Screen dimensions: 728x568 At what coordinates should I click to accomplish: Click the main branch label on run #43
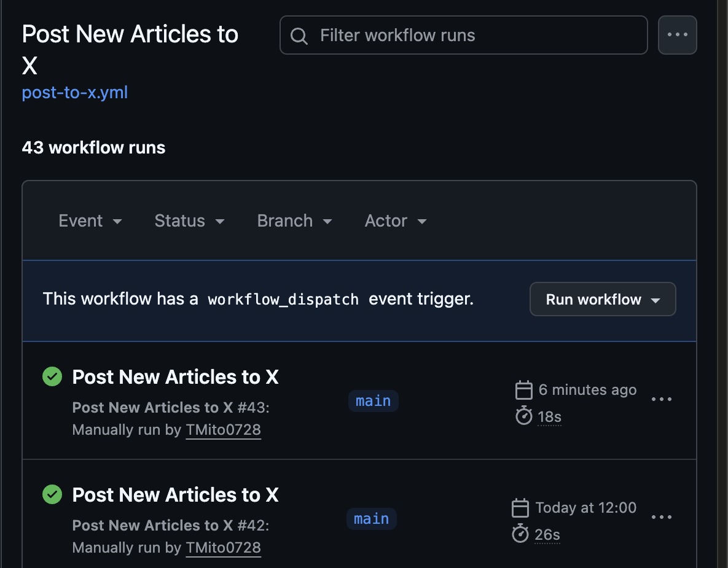pyautogui.click(x=374, y=401)
